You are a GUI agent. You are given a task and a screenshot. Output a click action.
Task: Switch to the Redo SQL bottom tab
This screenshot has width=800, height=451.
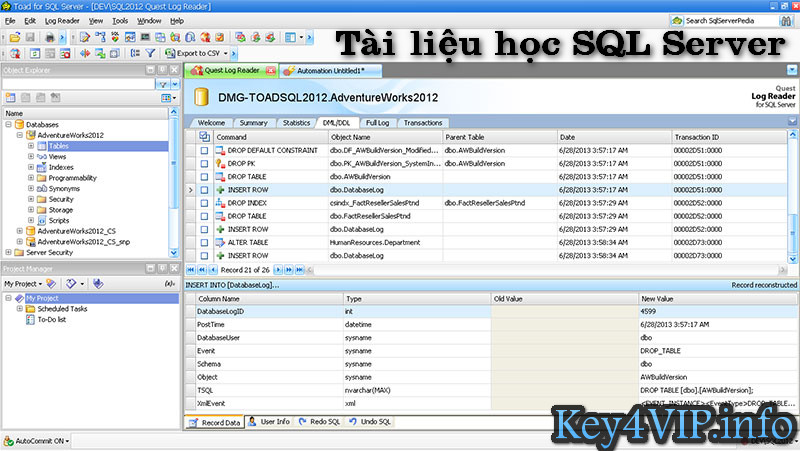[x=319, y=422]
